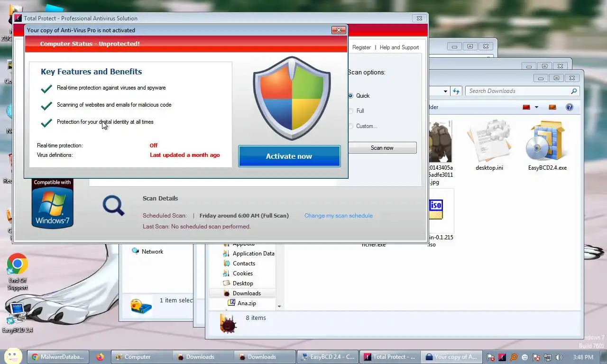The image size is (607, 364).
Task: Switch to second Downloads taskbar window
Action: (264, 357)
